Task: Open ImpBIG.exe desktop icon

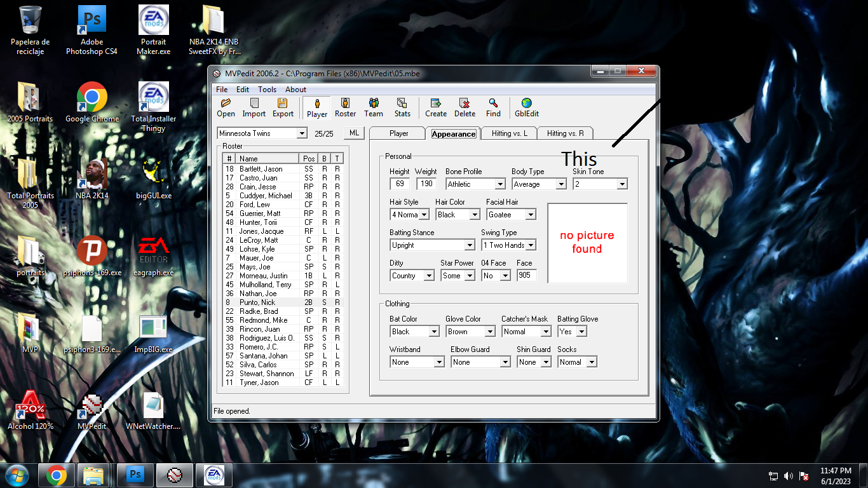Action: coord(153,334)
